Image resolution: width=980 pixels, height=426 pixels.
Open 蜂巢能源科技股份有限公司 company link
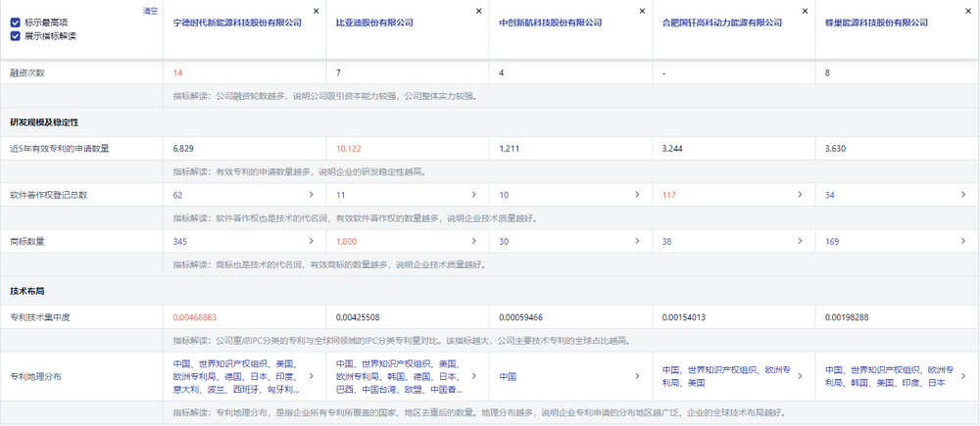[876, 23]
